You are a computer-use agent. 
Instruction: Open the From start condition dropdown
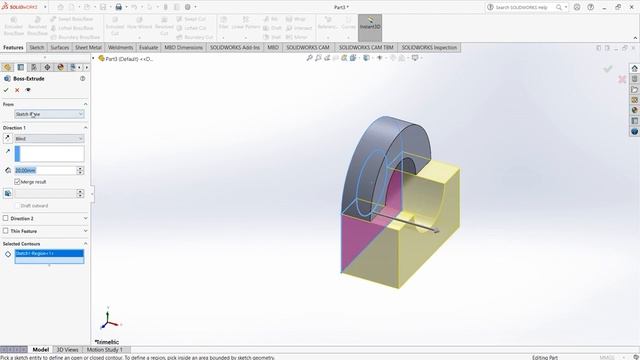(49, 114)
